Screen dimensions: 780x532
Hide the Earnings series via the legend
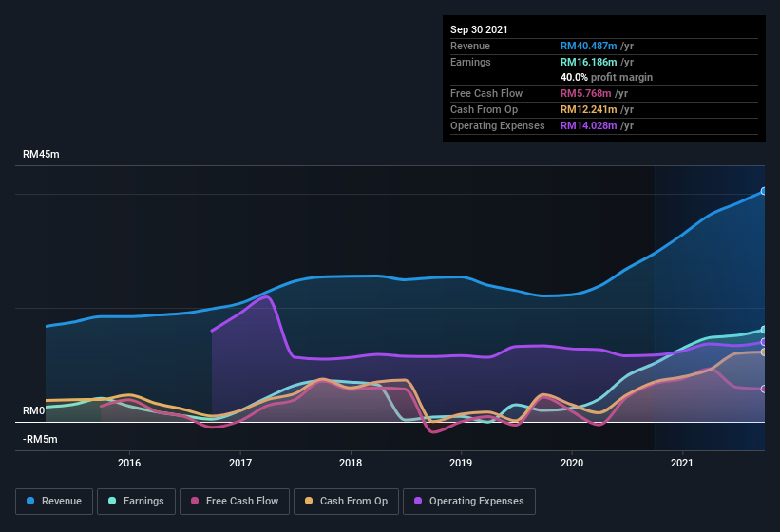(x=137, y=501)
